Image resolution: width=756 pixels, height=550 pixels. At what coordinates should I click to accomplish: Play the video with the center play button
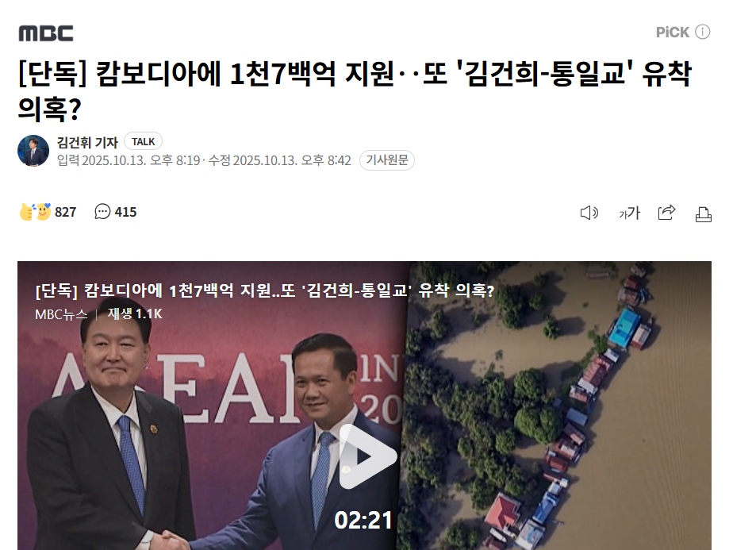[368, 456]
